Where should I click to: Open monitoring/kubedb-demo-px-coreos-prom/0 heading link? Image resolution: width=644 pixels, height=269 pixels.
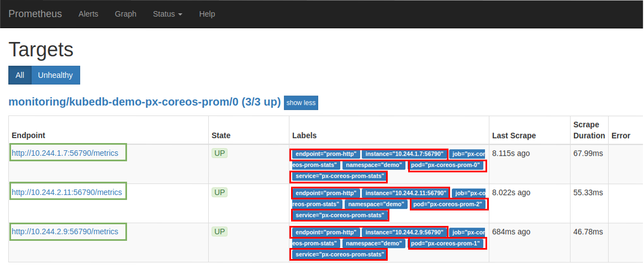pyautogui.click(x=145, y=102)
